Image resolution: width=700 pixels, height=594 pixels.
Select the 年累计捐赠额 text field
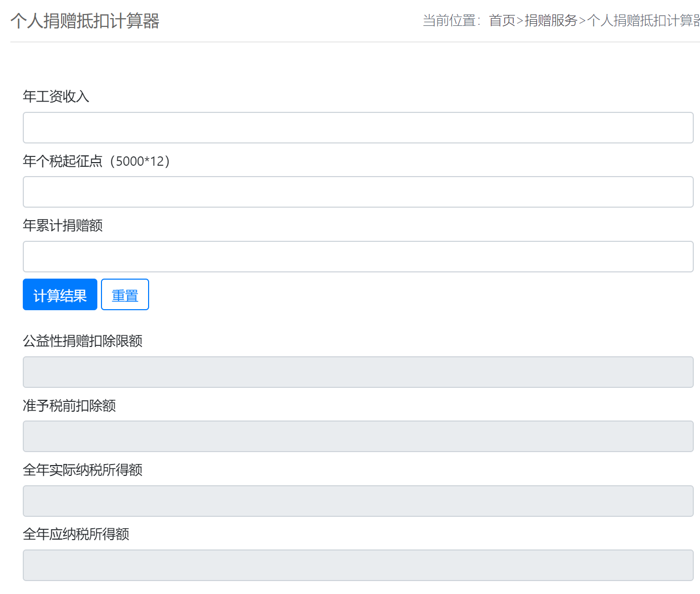point(358,256)
